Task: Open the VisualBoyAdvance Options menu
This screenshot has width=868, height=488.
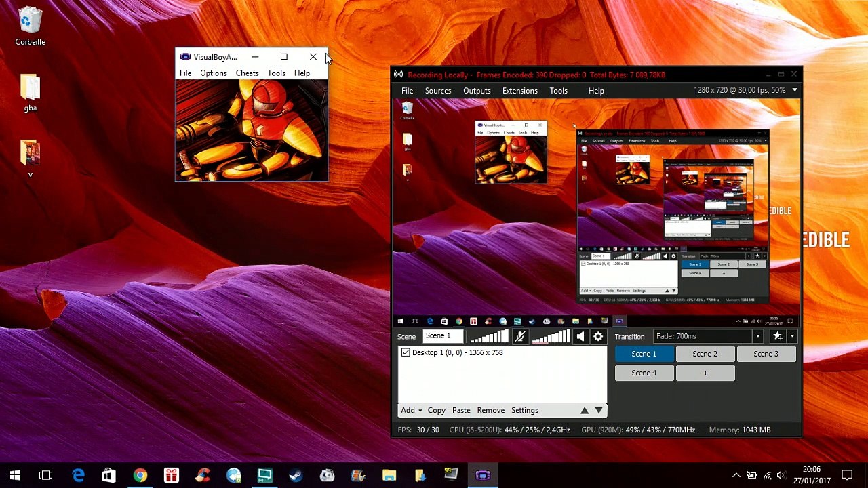Action: coord(214,73)
